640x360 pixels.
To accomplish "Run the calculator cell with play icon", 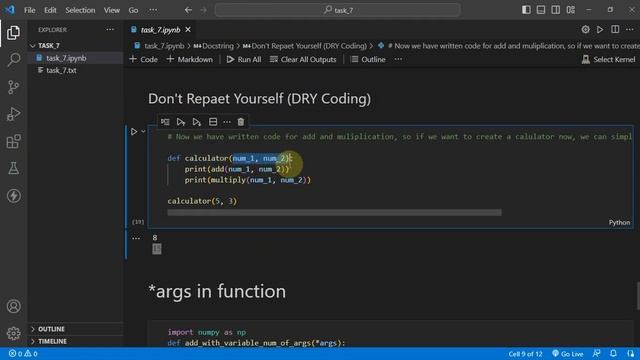I will pos(134,131).
